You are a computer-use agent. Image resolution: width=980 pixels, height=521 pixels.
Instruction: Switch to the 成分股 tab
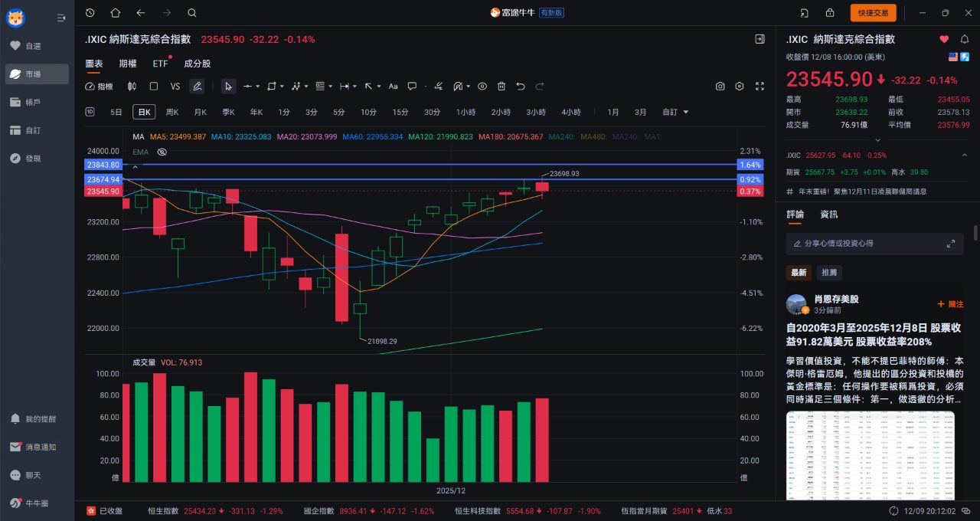197,64
